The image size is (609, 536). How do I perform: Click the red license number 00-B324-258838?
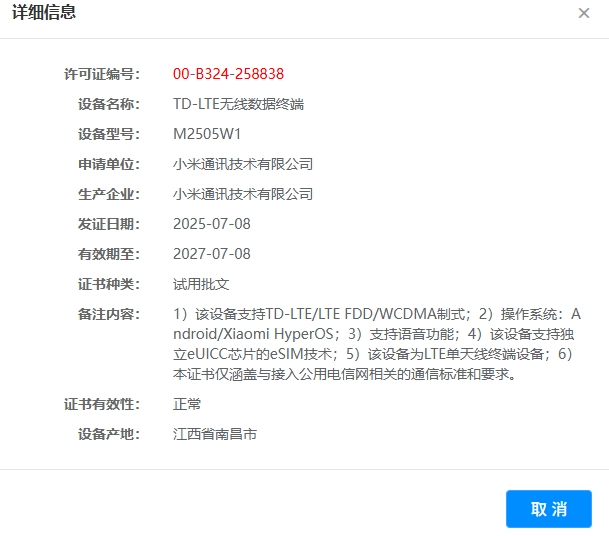coord(228,74)
